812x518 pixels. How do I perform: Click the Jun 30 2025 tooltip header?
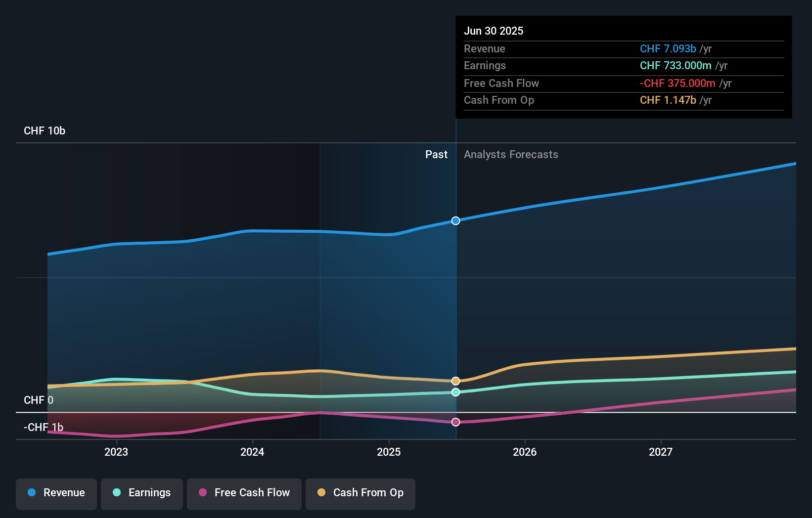(494, 31)
